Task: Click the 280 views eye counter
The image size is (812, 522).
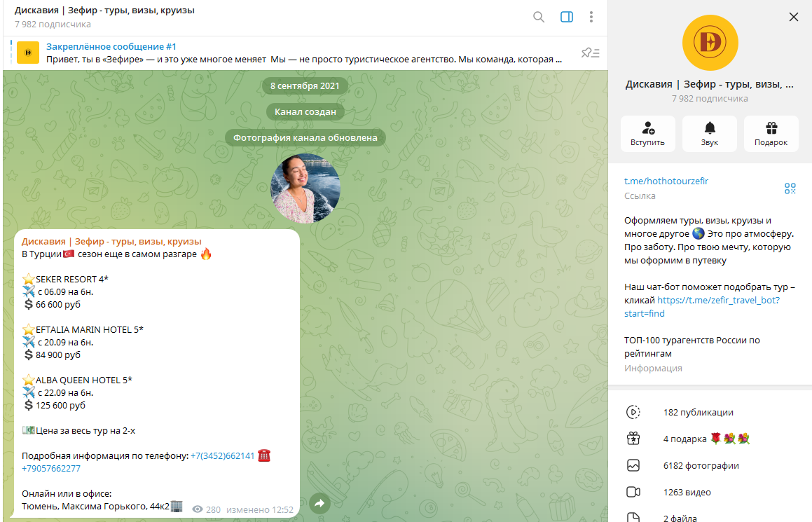Action: coord(207,509)
